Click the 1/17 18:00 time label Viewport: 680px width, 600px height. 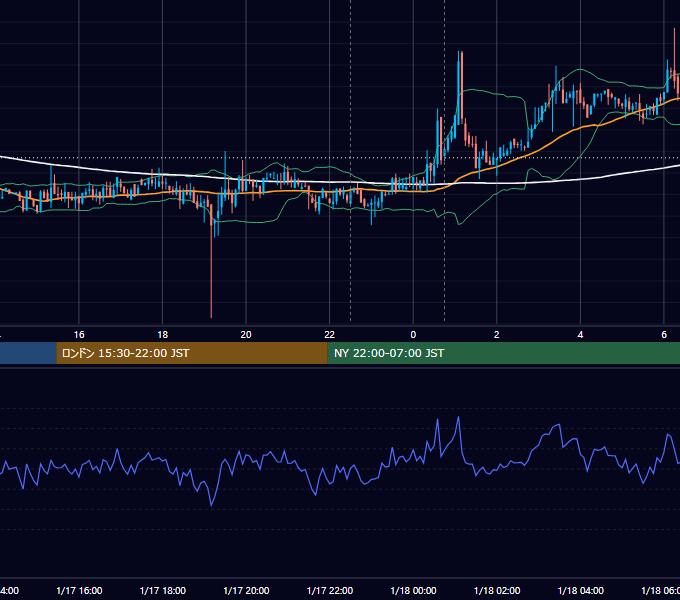click(x=163, y=590)
